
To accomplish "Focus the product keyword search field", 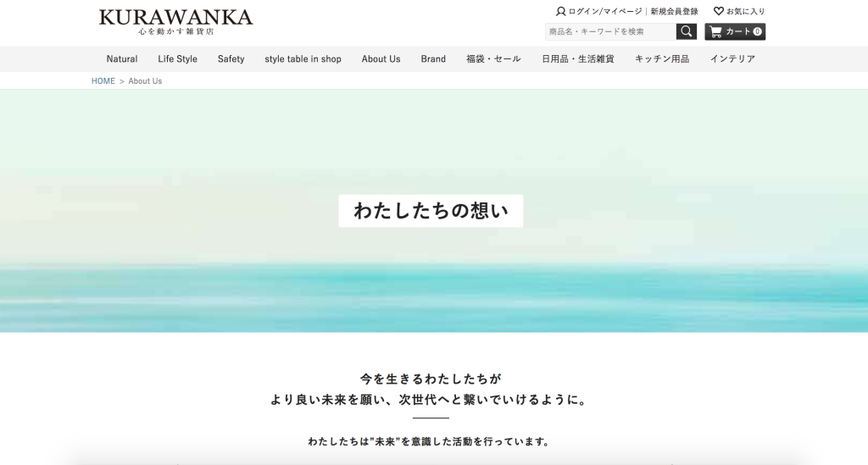I will pos(610,31).
